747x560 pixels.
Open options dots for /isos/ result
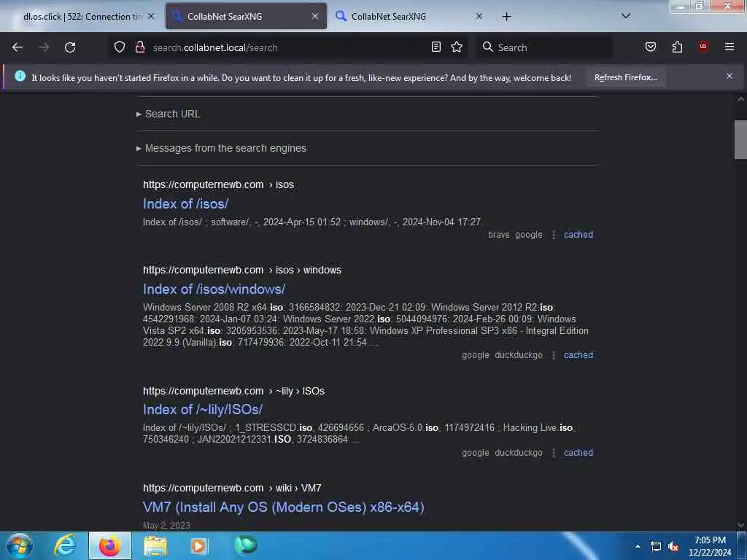point(553,235)
